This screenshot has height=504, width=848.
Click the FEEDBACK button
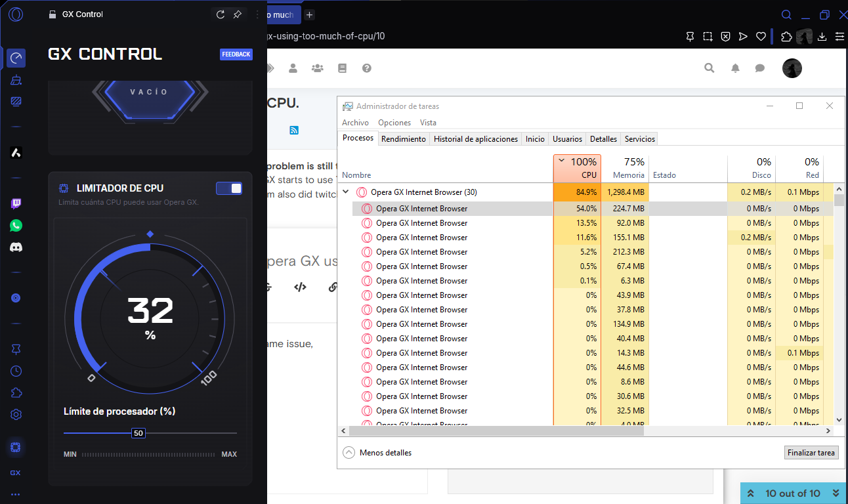click(236, 54)
